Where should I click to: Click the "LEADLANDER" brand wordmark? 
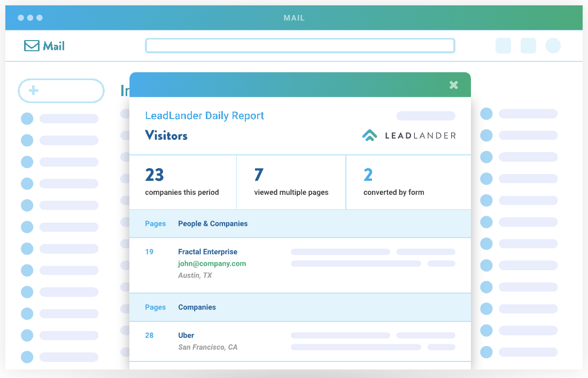tap(420, 136)
